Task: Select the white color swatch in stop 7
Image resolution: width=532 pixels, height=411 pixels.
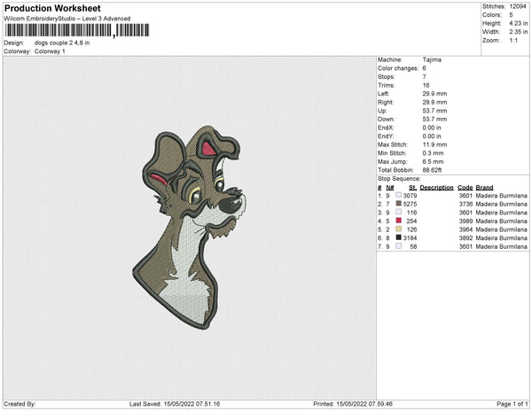Action: click(399, 246)
